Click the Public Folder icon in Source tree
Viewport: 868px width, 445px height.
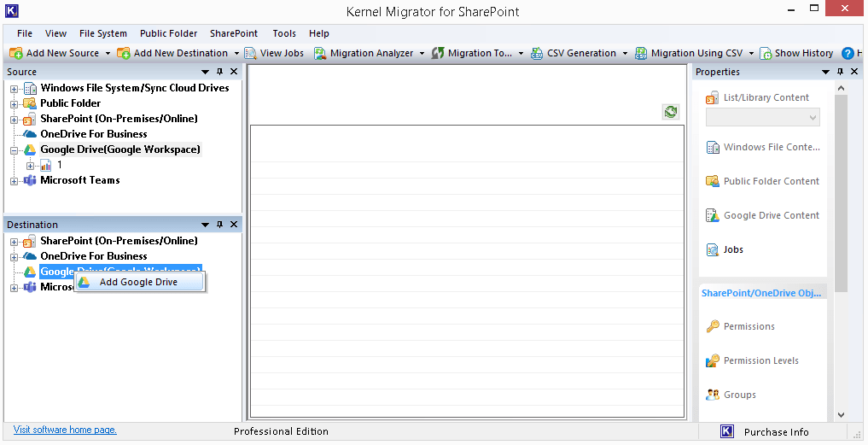tap(30, 103)
